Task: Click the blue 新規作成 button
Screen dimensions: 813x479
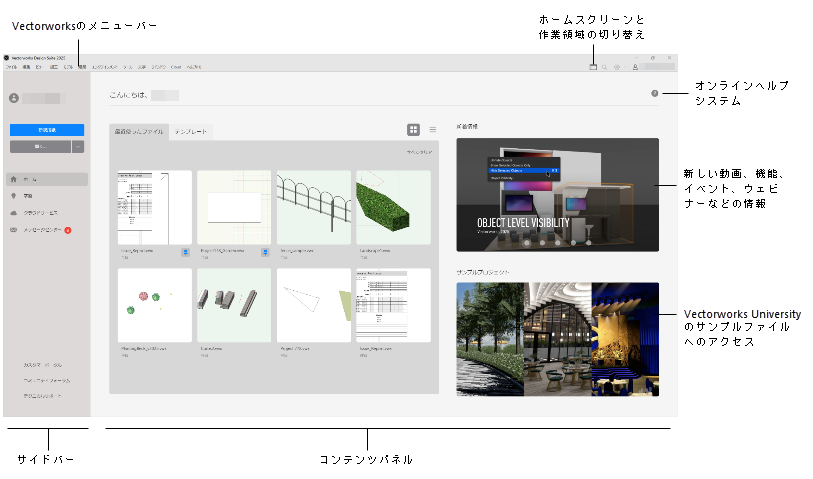Action: [x=47, y=130]
